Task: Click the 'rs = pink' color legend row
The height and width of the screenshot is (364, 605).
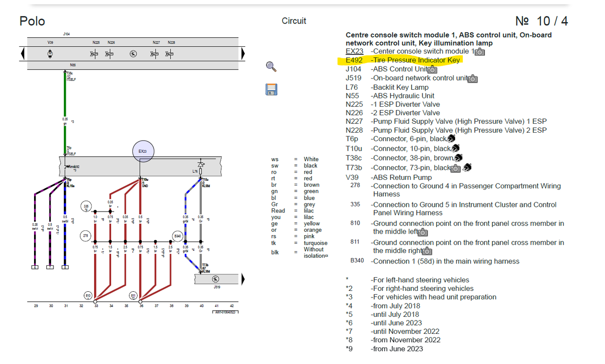Action: point(292,237)
